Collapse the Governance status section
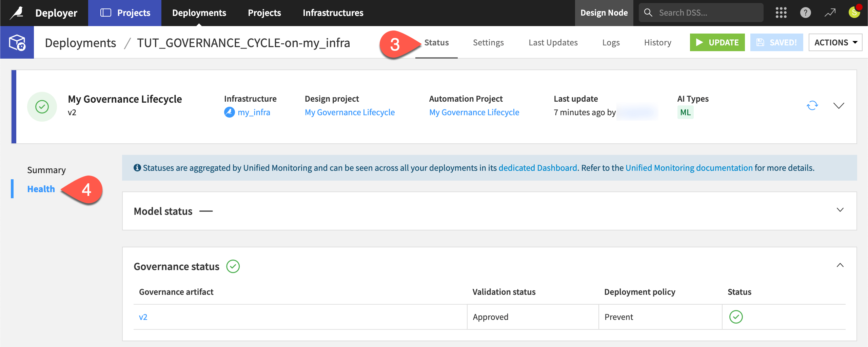 click(841, 265)
